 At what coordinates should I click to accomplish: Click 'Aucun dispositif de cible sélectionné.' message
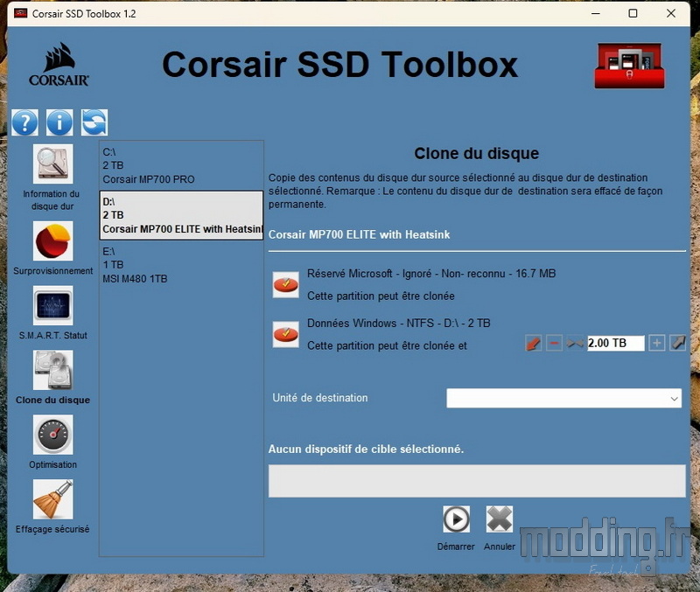366,449
